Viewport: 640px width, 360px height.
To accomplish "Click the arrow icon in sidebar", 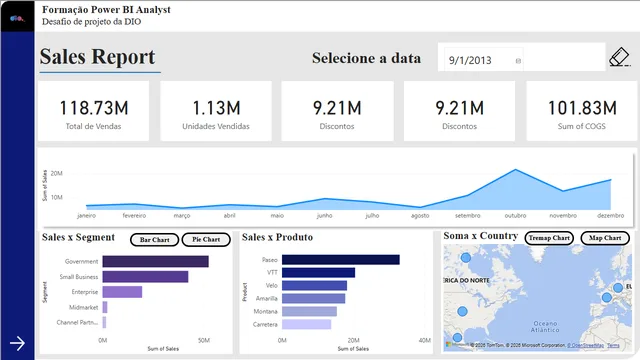I will coord(17,343).
